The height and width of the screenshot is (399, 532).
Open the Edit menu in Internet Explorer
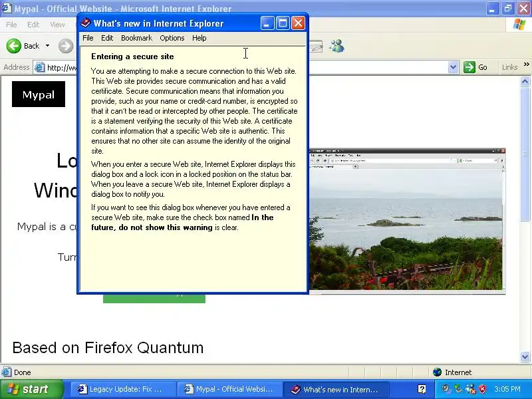pyautogui.click(x=33, y=25)
